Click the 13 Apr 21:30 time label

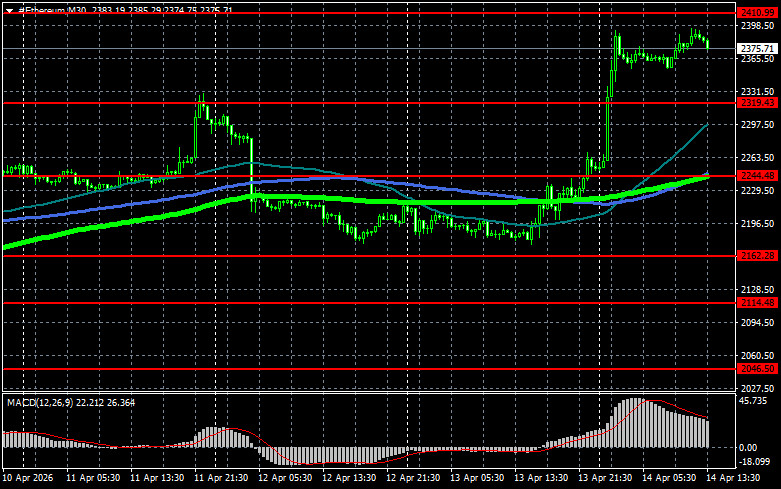(x=605, y=478)
